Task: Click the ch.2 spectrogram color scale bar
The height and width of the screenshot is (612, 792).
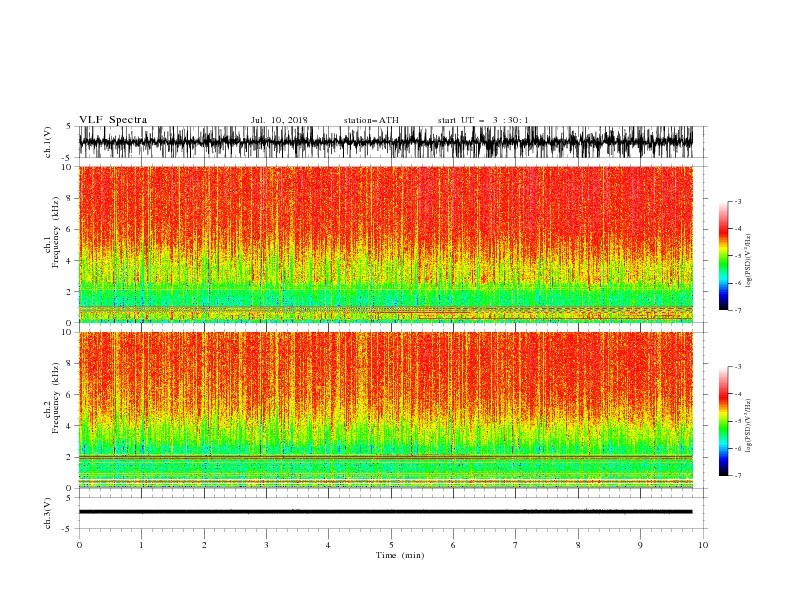Action: click(x=723, y=421)
